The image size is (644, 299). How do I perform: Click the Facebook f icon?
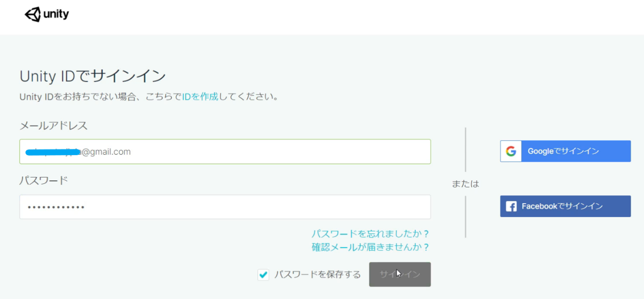[511, 207]
